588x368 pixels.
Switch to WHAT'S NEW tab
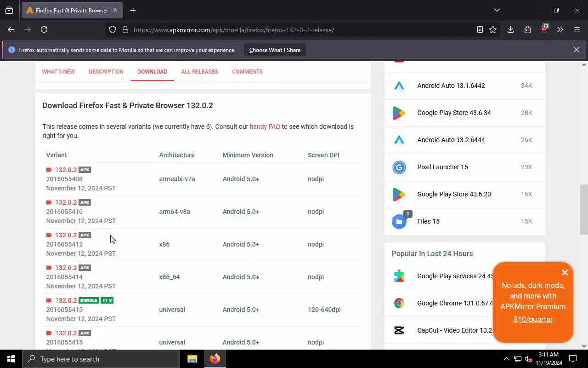[58, 72]
